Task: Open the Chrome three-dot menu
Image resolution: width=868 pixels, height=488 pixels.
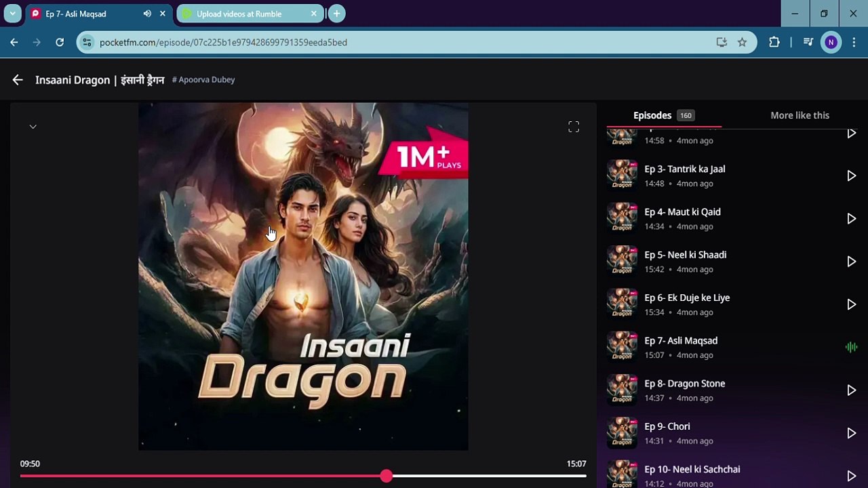Action: pyautogui.click(x=854, y=42)
